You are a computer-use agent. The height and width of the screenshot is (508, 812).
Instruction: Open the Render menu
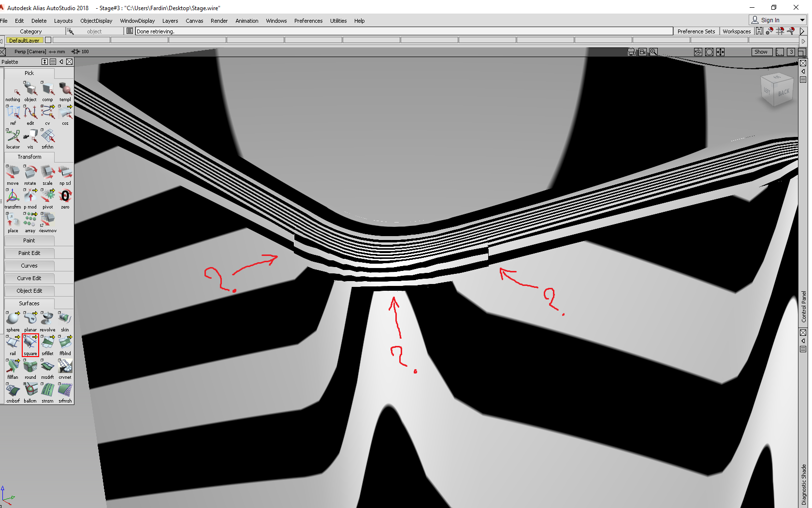click(219, 21)
